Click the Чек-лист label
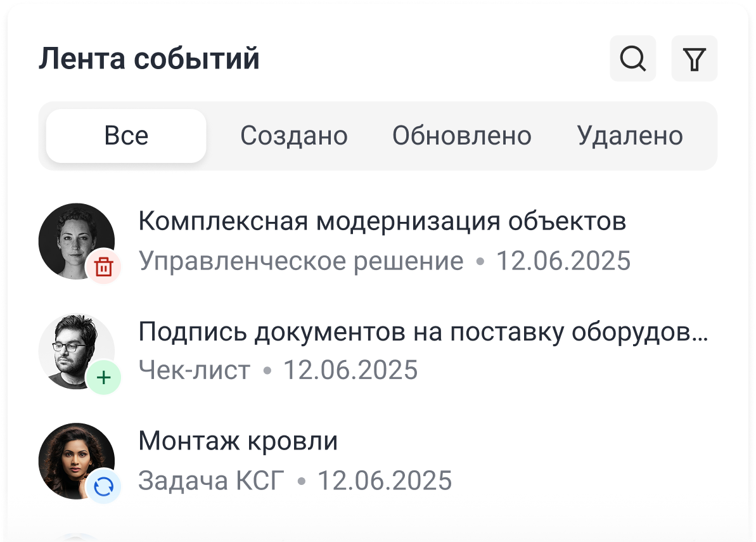The height and width of the screenshot is (542, 756). point(193,370)
